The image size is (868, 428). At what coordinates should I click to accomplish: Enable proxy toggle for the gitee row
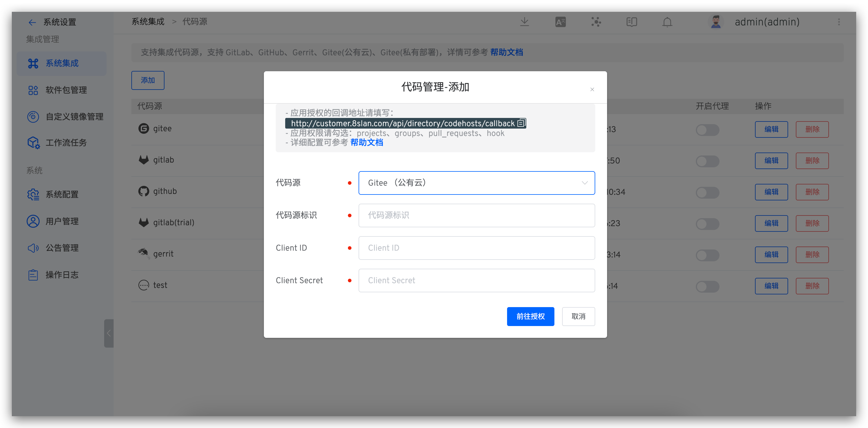click(x=707, y=130)
